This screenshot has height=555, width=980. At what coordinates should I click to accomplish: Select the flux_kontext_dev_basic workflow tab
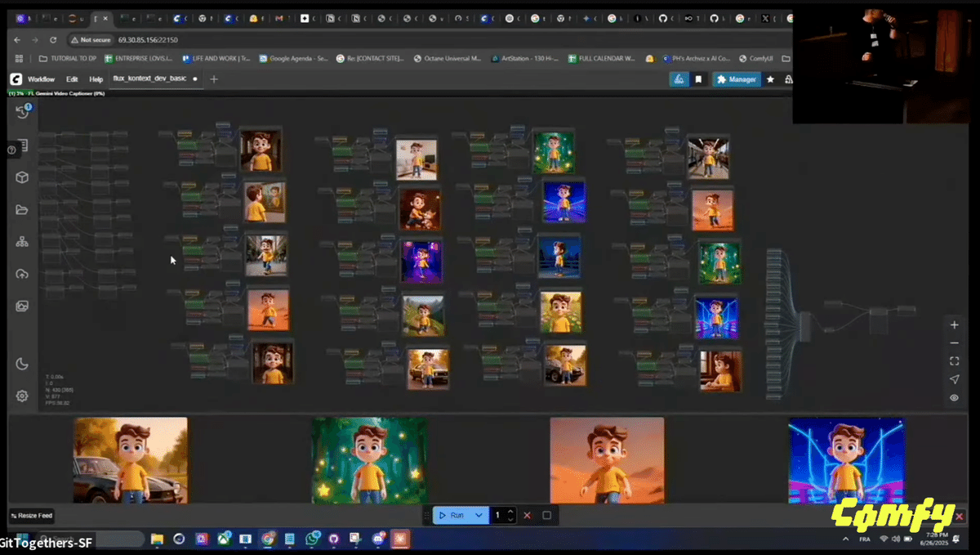point(154,78)
